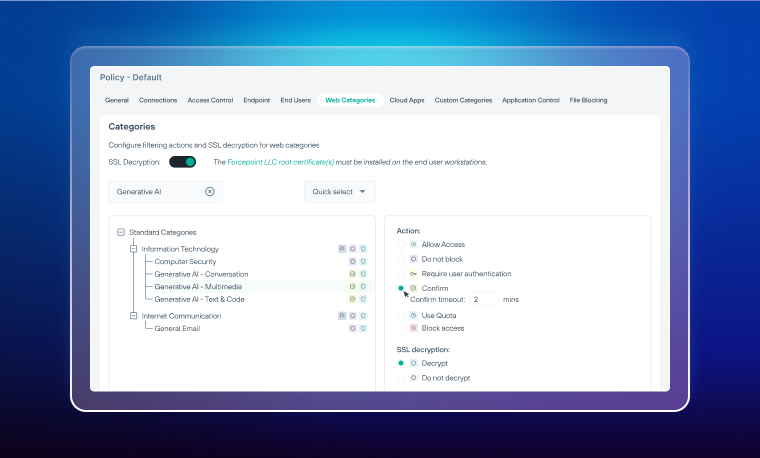760x458 pixels.
Task: Click the Require user authentication key icon
Action: [413, 273]
